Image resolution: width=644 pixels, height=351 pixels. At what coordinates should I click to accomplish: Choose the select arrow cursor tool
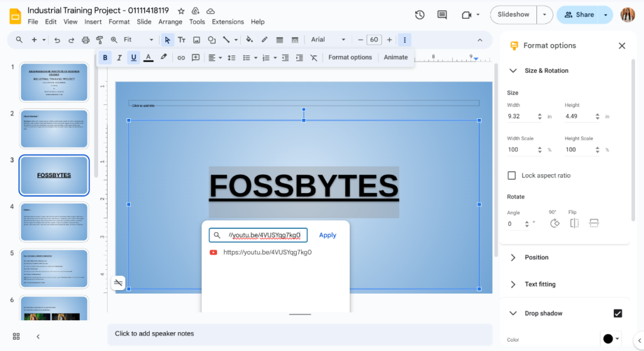(x=167, y=40)
